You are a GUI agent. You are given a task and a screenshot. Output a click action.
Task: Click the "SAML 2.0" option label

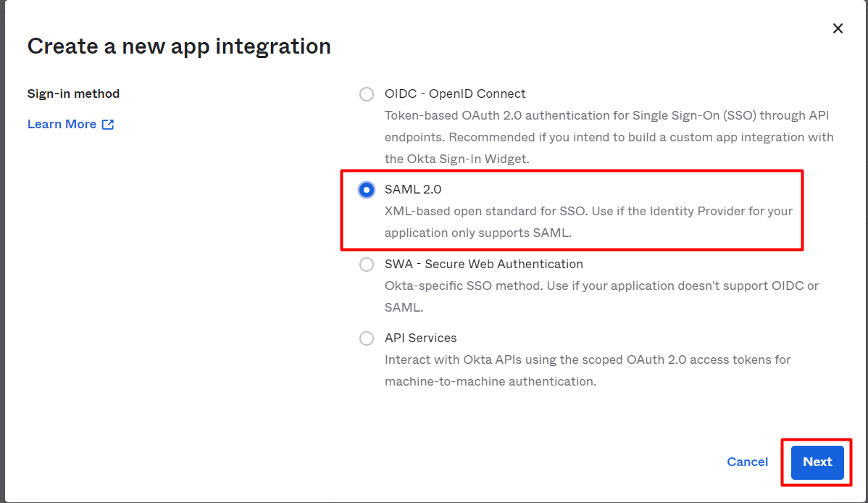pyautogui.click(x=413, y=190)
